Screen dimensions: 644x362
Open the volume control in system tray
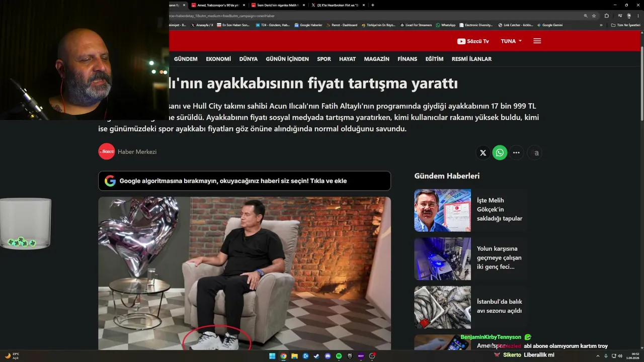[x=619, y=356]
